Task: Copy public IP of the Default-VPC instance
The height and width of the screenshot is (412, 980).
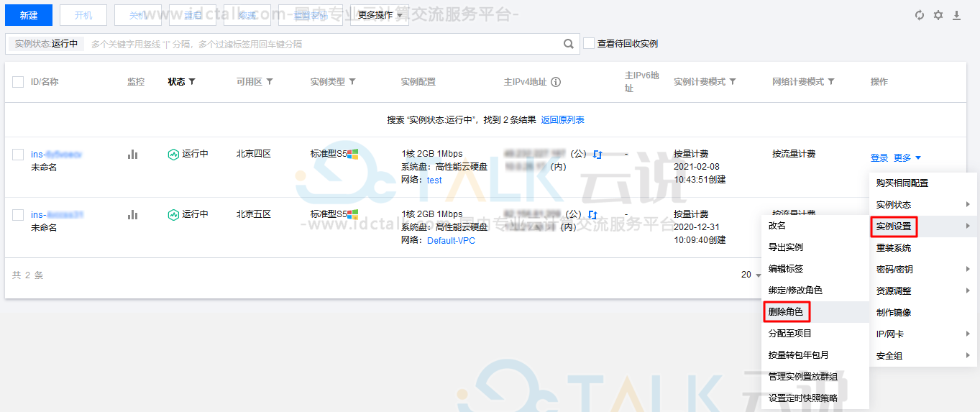Action: pyautogui.click(x=592, y=214)
